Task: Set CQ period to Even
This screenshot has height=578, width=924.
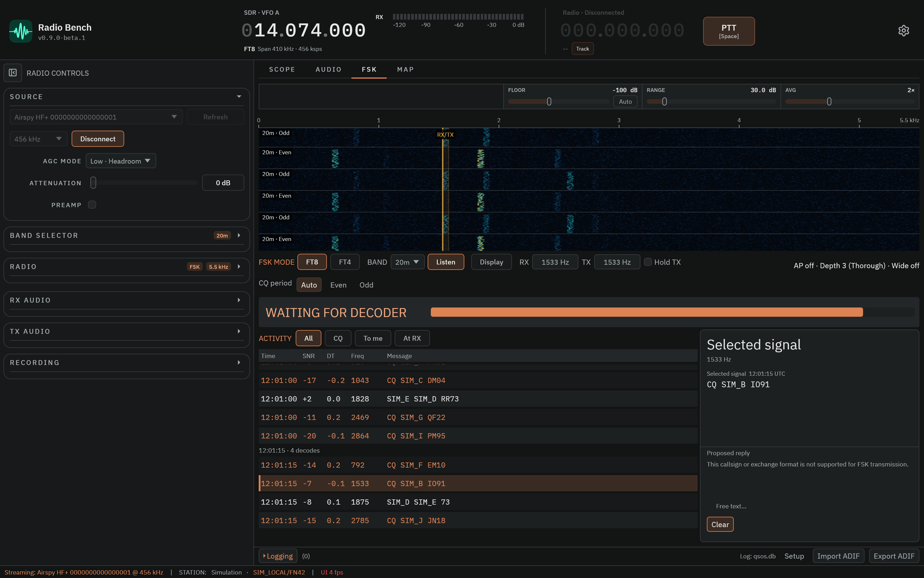Action: tap(338, 285)
